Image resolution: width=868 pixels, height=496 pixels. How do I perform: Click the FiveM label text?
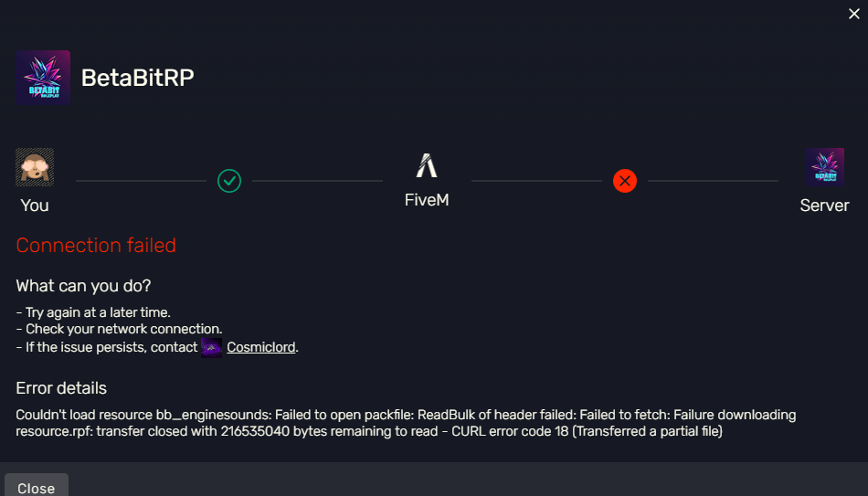pyautogui.click(x=427, y=200)
